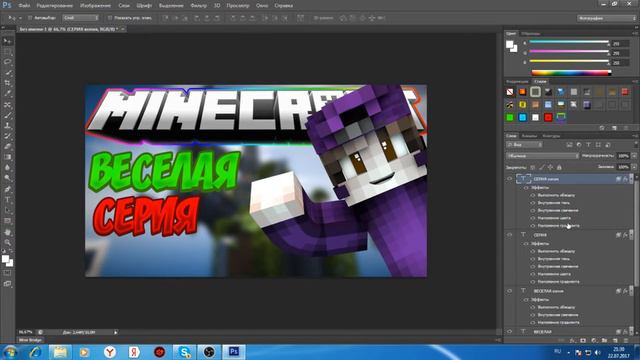Lock position icon in Layers lock row
The width and height of the screenshot is (640, 360).
click(x=550, y=167)
